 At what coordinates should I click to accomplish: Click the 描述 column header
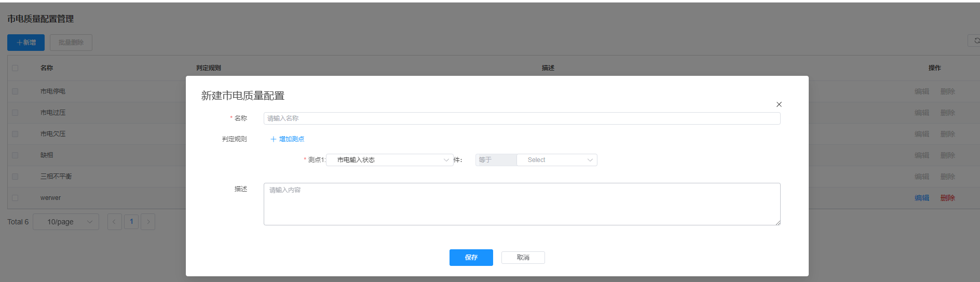548,68
